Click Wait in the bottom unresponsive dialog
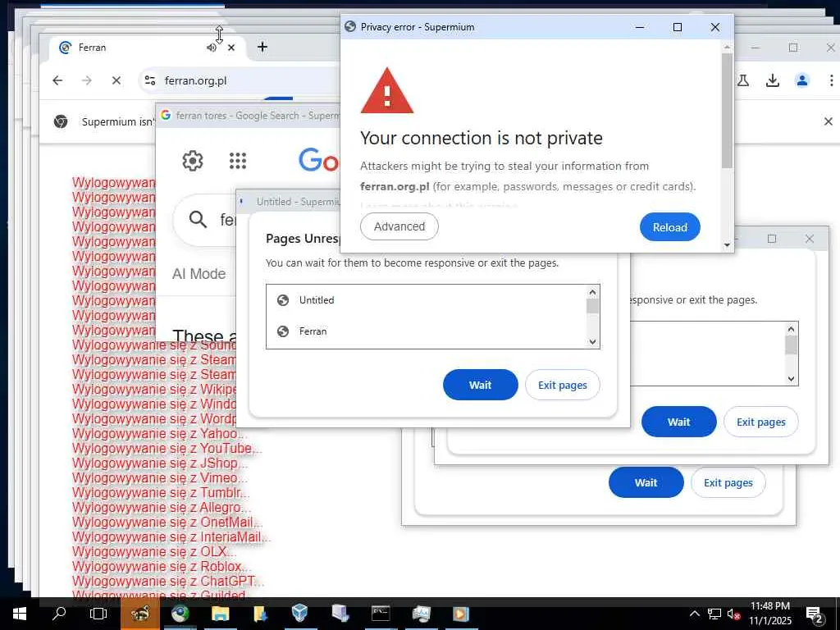Image resolution: width=840 pixels, height=630 pixels. [646, 482]
